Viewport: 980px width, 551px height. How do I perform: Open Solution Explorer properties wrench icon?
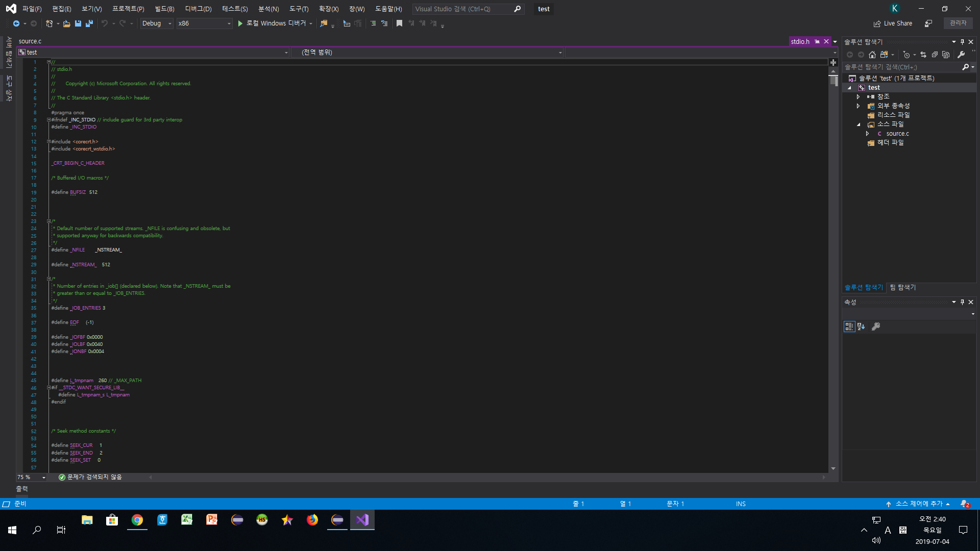(x=961, y=55)
